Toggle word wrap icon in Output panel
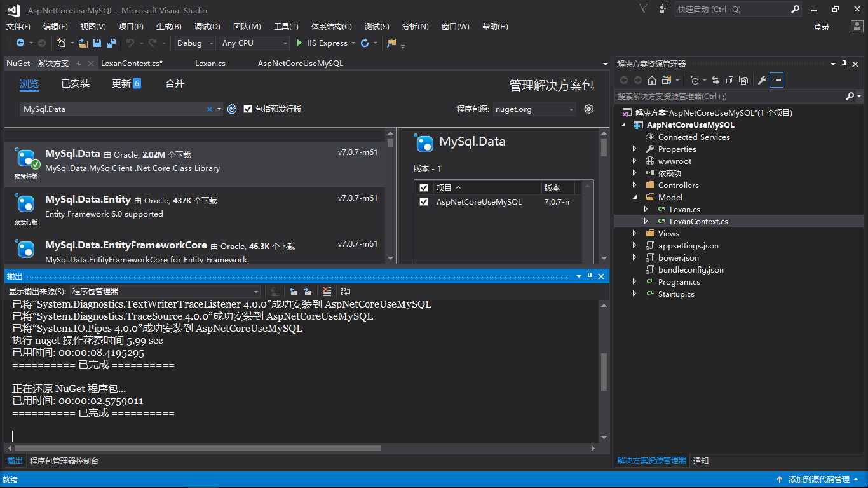Screen dimensions: 868x488 pos(346,292)
